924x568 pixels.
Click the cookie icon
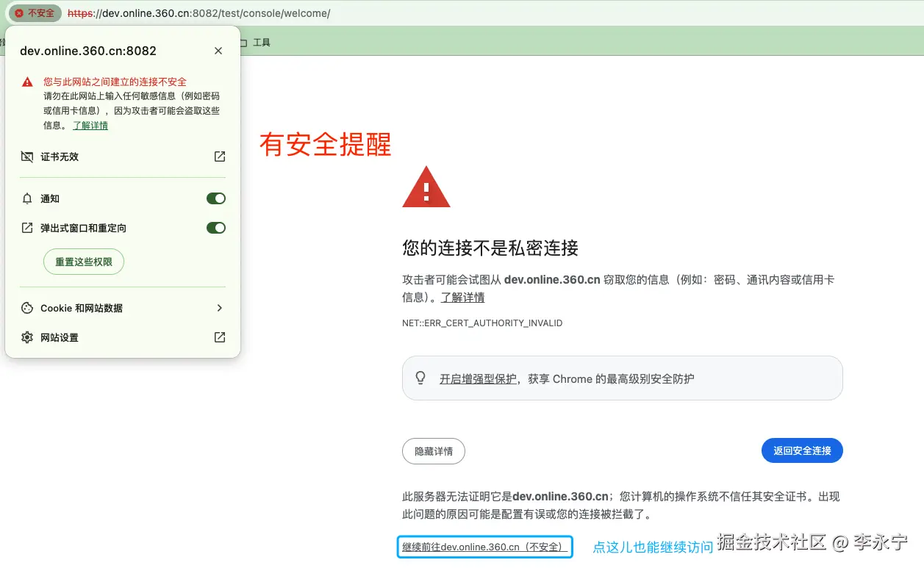(x=27, y=308)
